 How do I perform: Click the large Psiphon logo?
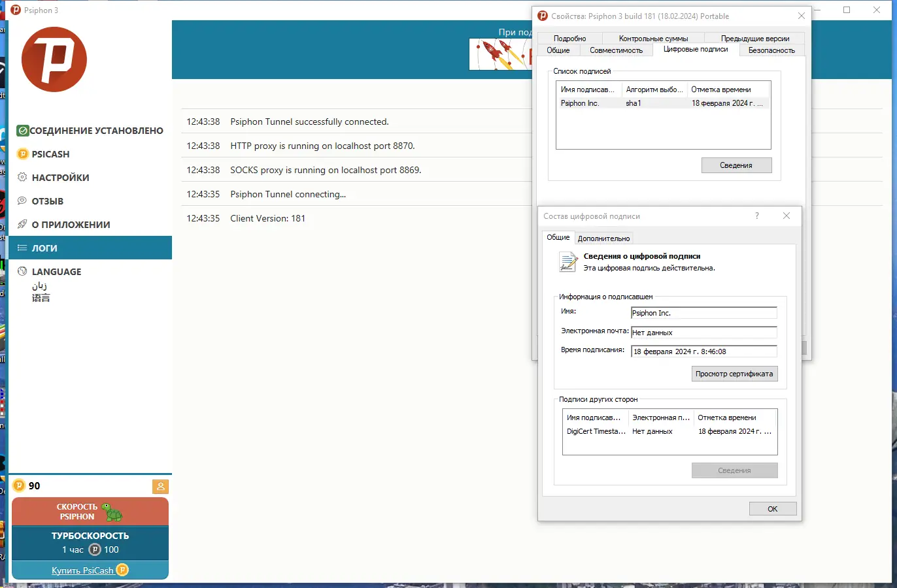tap(54, 59)
